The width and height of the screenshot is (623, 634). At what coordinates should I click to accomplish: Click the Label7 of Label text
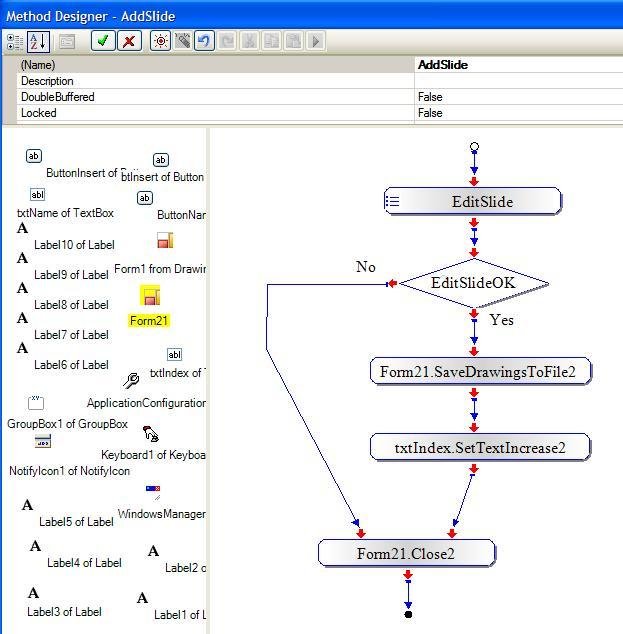[72, 335]
